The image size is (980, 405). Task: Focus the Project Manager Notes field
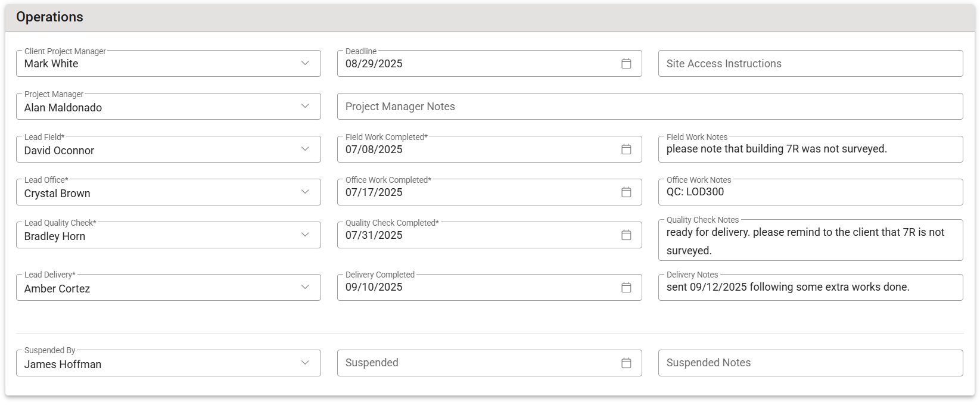point(649,107)
